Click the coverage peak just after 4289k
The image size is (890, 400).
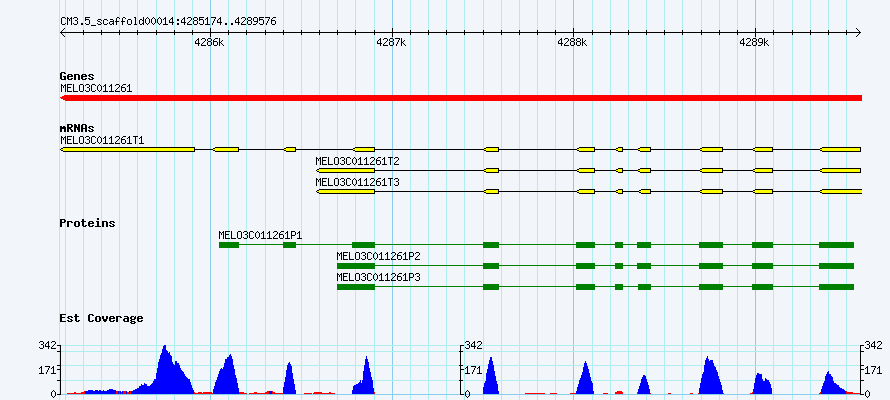[762, 384]
